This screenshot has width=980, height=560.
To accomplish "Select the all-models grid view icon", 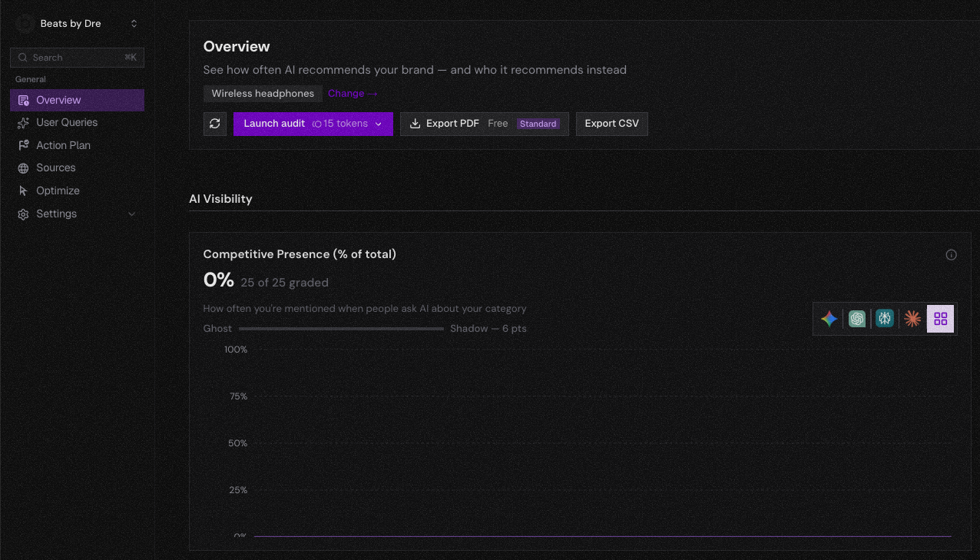I will 940,319.
